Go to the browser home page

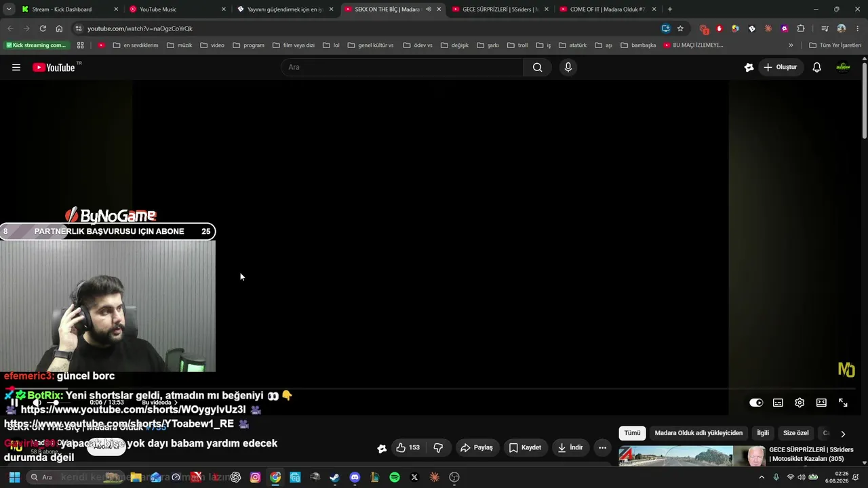pos(59,28)
